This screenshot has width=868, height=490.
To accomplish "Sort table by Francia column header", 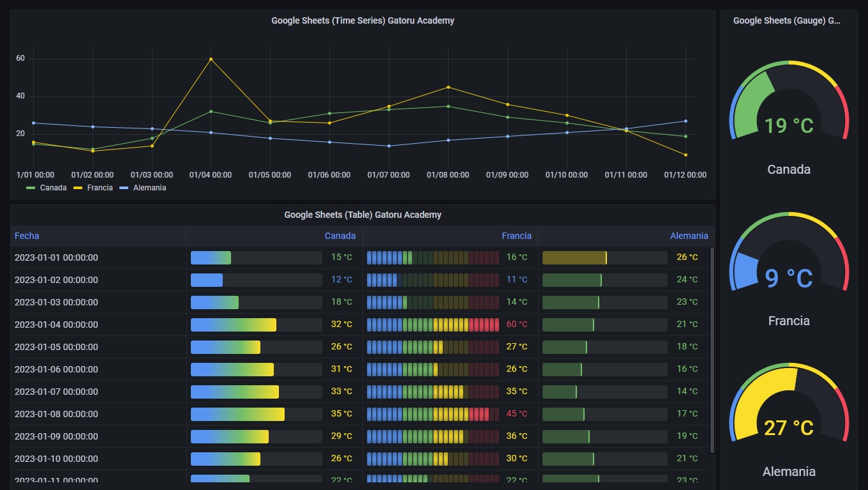I will point(516,236).
